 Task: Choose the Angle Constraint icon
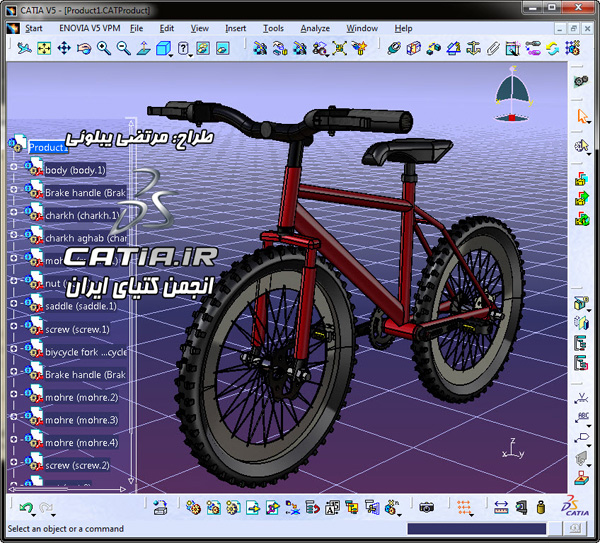click(x=453, y=49)
